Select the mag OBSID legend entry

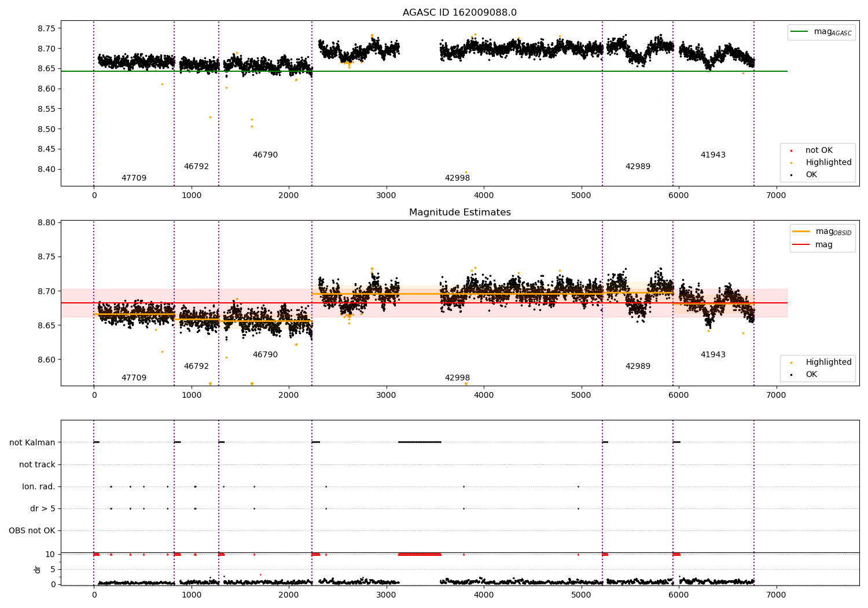822,232
